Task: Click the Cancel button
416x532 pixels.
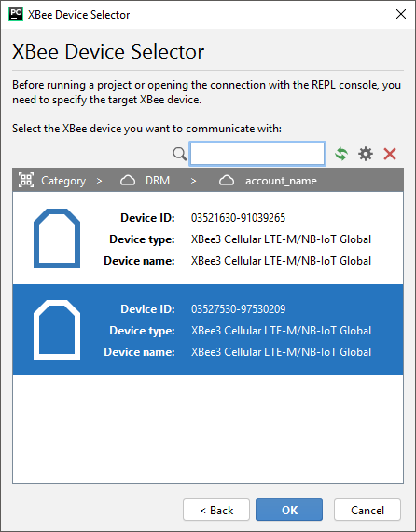Action: (x=367, y=510)
